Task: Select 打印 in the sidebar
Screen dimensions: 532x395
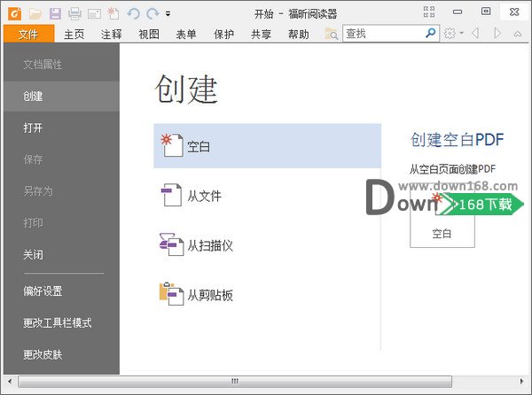Action: [x=61, y=223]
